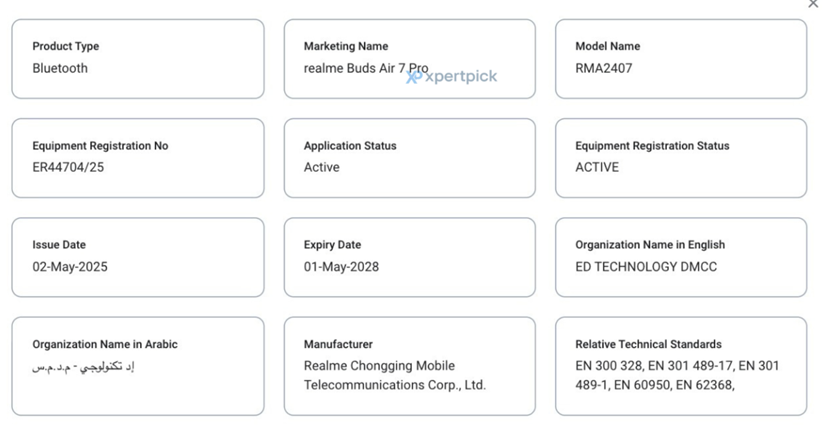This screenshot has width=823, height=433.
Task: Click the model value RMA2407
Action: click(603, 69)
